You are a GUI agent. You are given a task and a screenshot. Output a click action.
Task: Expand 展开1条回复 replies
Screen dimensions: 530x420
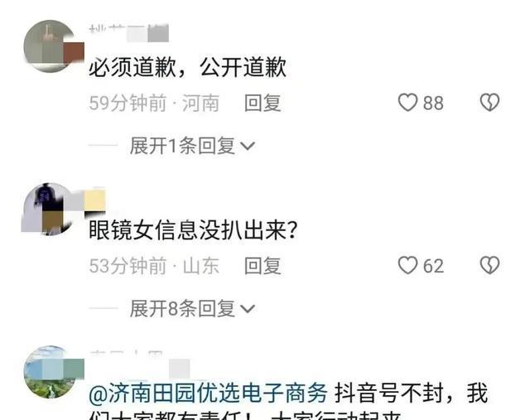[x=192, y=146]
